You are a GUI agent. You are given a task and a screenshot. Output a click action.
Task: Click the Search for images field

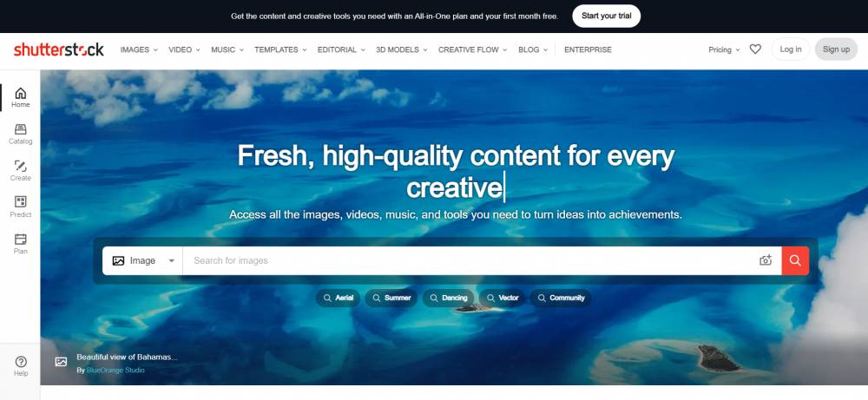tap(470, 260)
